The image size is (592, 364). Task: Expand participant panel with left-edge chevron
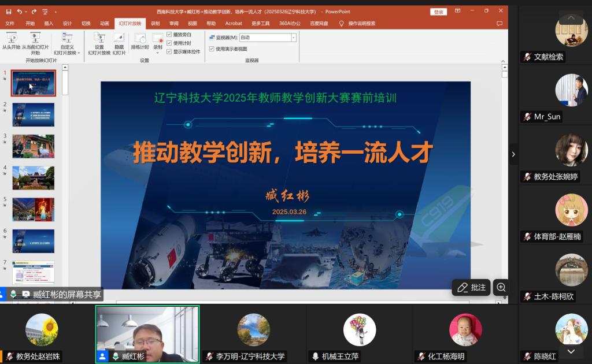pyautogui.click(x=513, y=154)
